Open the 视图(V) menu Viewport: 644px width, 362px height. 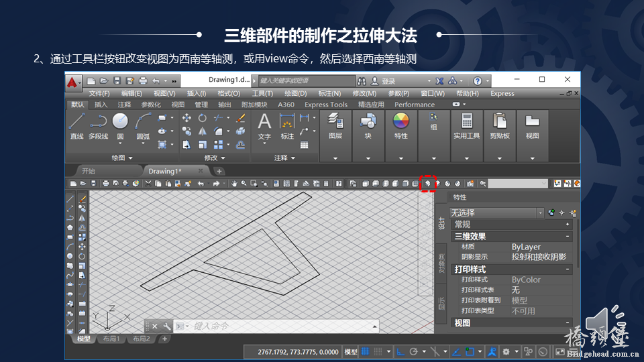point(164,94)
